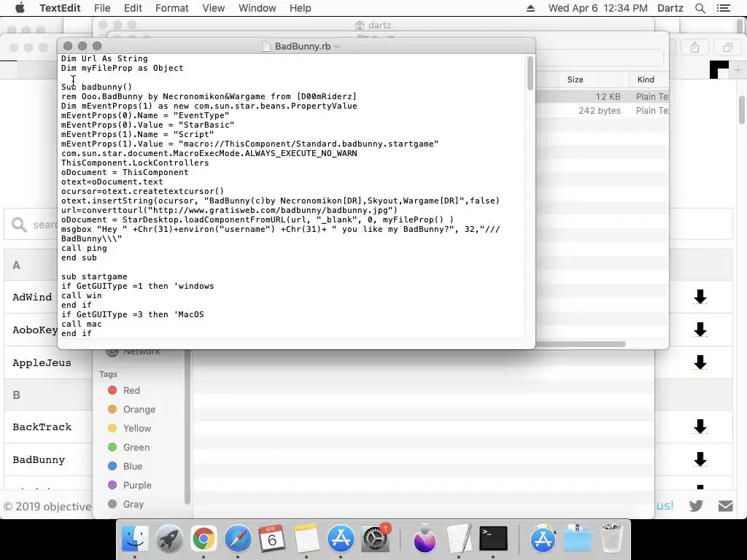This screenshot has width=747, height=560.
Task: Click the download arrow for BackTrack
Action: (x=700, y=427)
